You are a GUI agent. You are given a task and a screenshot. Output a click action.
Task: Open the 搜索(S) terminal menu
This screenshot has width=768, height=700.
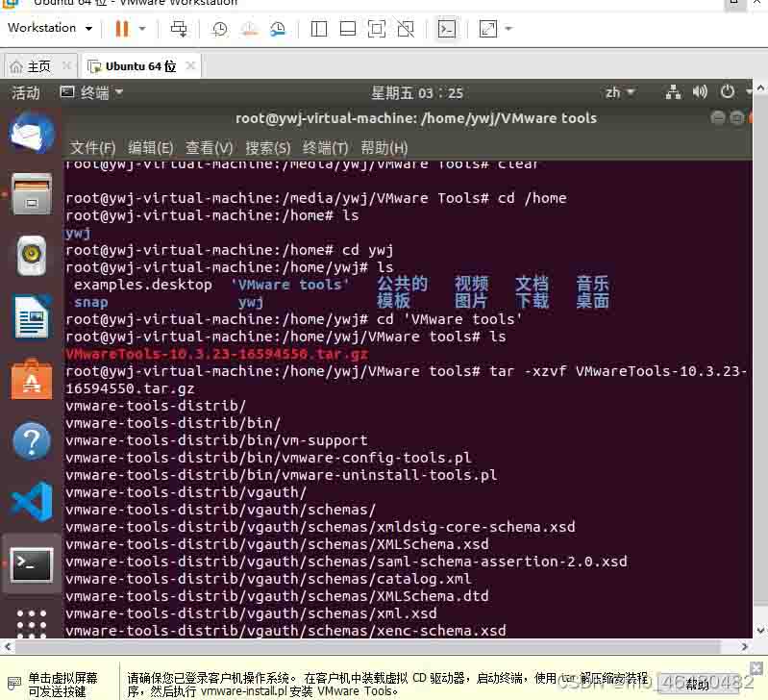pyautogui.click(x=268, y=147)
